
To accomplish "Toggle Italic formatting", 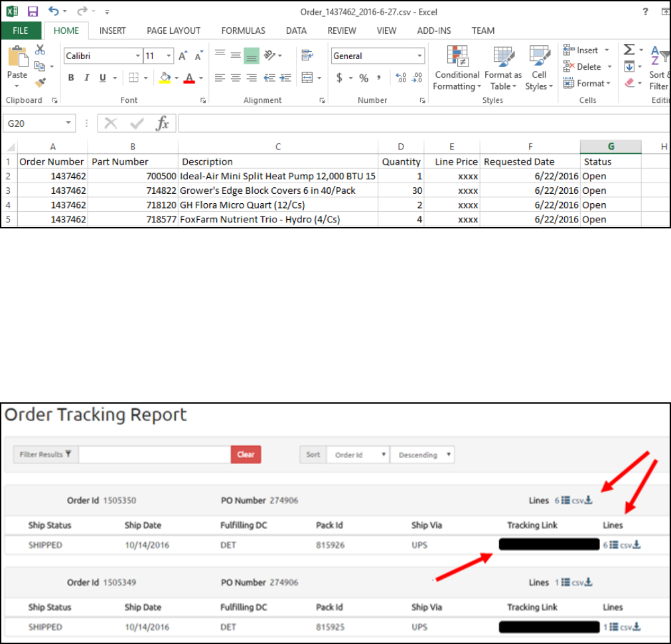I will coord(87,78).
